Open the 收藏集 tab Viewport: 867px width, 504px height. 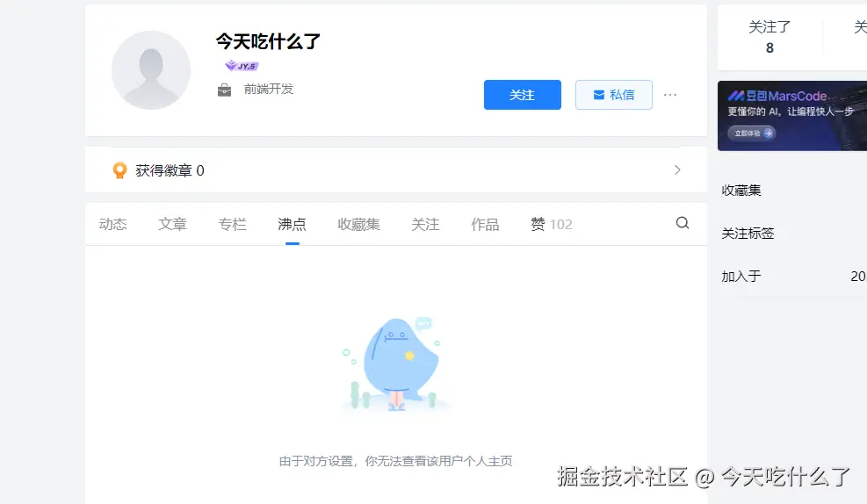point(359,224)
